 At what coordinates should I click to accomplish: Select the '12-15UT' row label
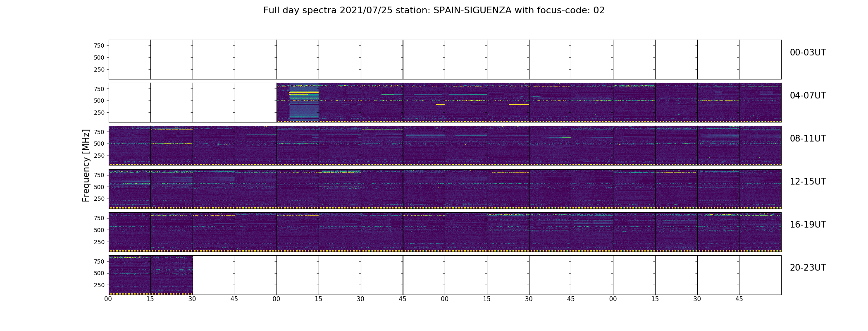pos(808,182)
